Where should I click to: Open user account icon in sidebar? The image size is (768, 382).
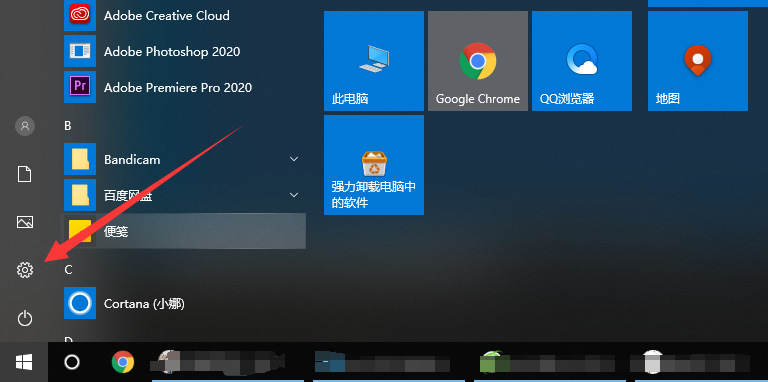pos(25,126)
